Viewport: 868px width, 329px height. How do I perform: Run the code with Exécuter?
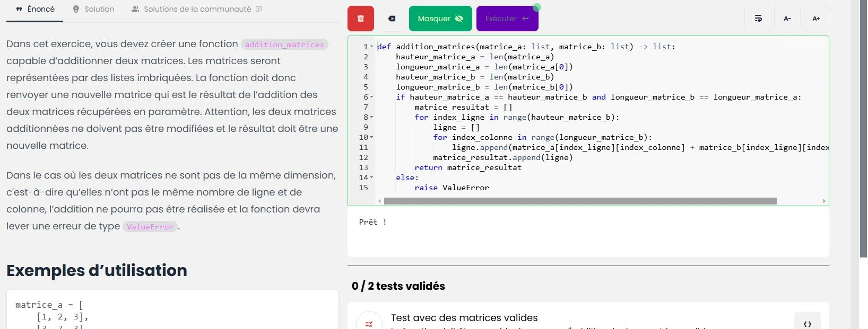[x=507, y=19]
